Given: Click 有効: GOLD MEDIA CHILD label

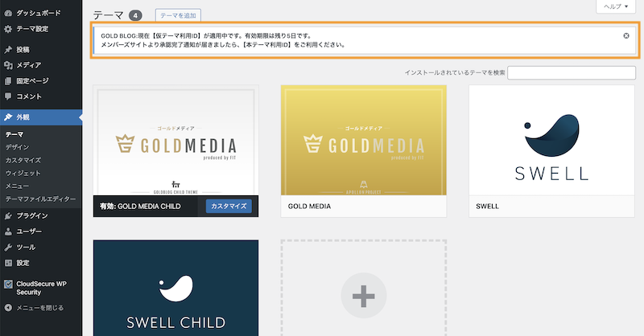Looking at the screenshot, I should (x=140, y=207).
